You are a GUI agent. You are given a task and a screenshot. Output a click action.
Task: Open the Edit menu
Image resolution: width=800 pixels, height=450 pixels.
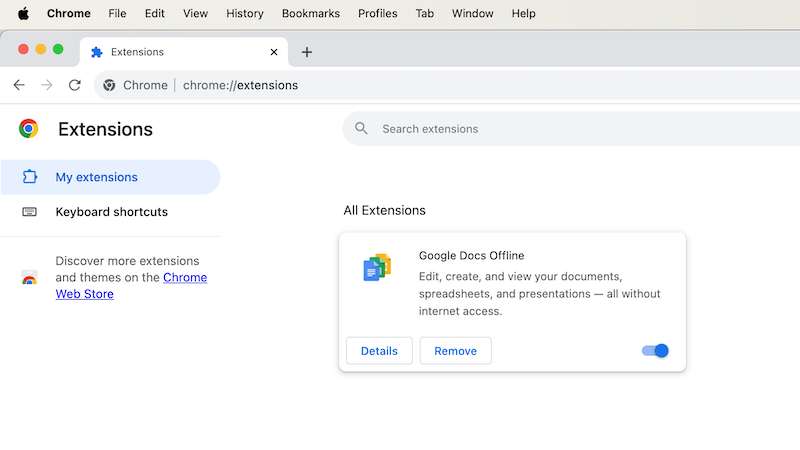click(x=155, y=14)
